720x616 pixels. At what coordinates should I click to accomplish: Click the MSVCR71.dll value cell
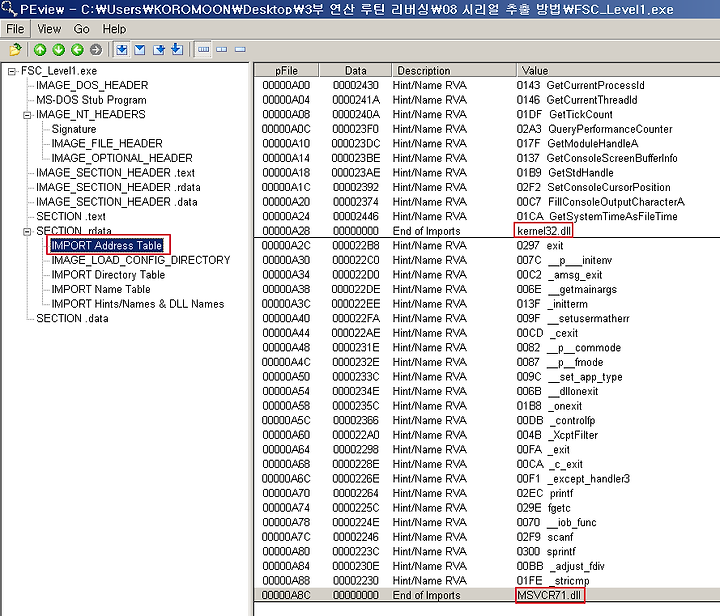(x=549, y=595)
